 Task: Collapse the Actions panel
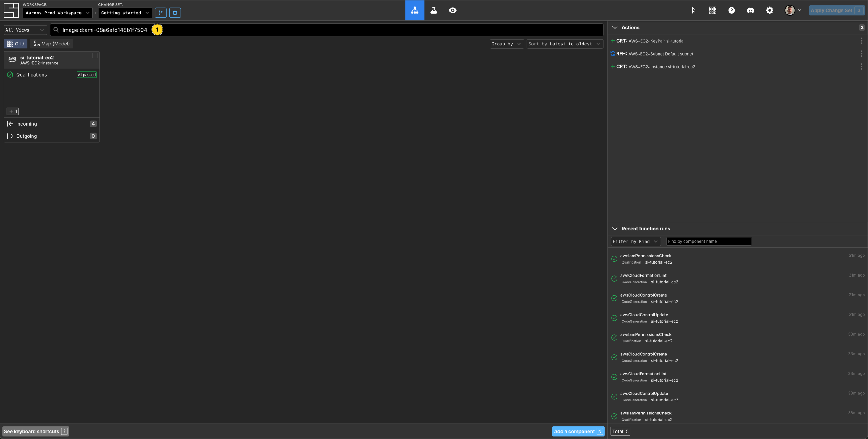615,28
